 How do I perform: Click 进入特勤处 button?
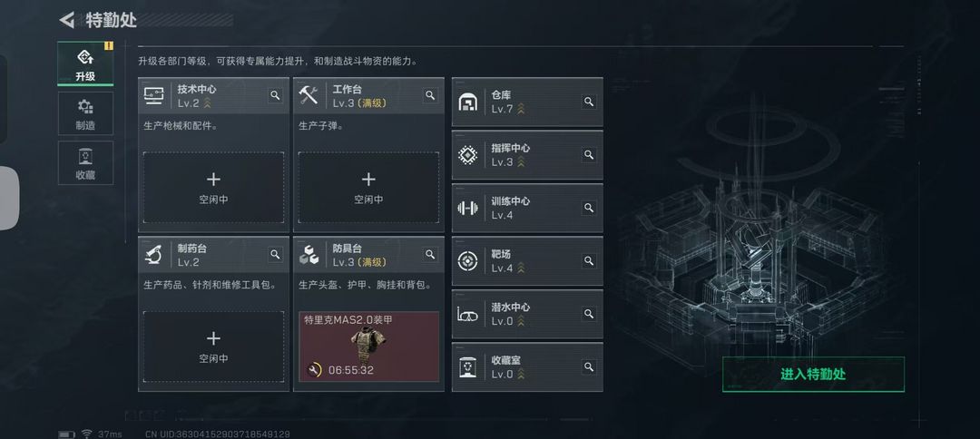[x=813, y=374]
